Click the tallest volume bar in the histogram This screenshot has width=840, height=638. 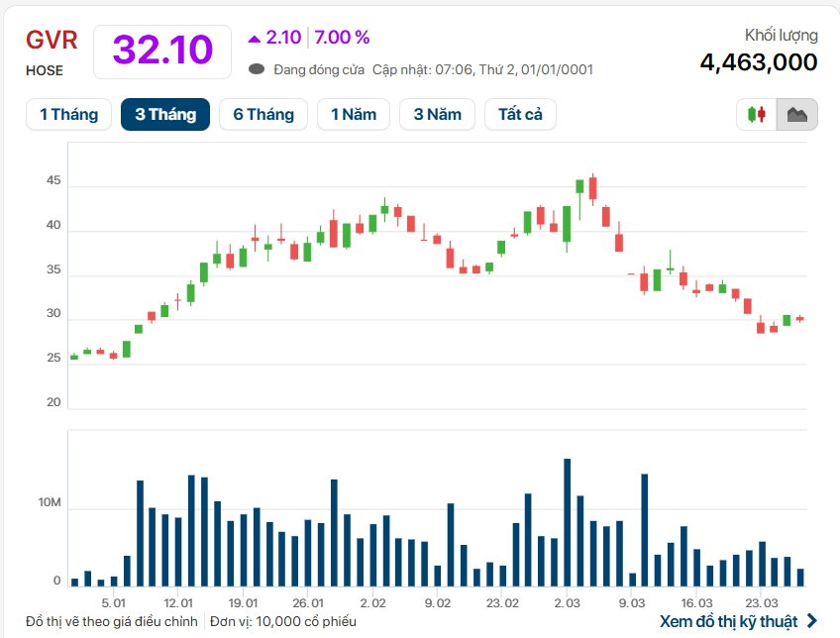click(567, 522)
